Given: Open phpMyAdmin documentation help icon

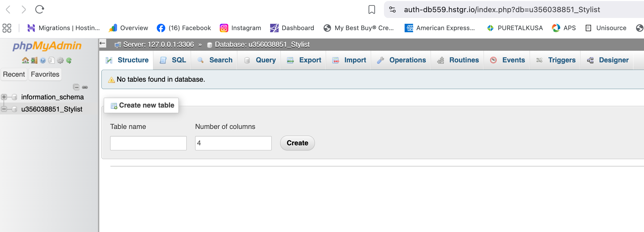Looking at the screenshot, I should (x=43, y=61).
